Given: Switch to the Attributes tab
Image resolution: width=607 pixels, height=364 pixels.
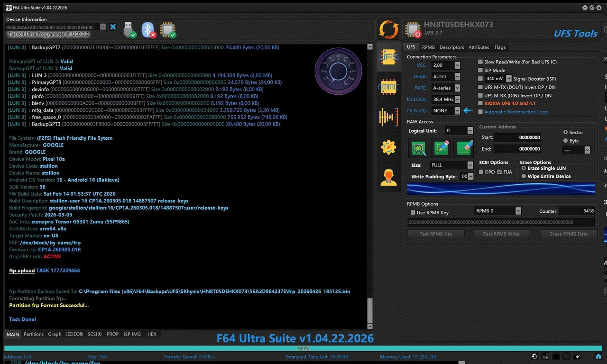Looking at the screenshot, I should (x=479, y=47).
